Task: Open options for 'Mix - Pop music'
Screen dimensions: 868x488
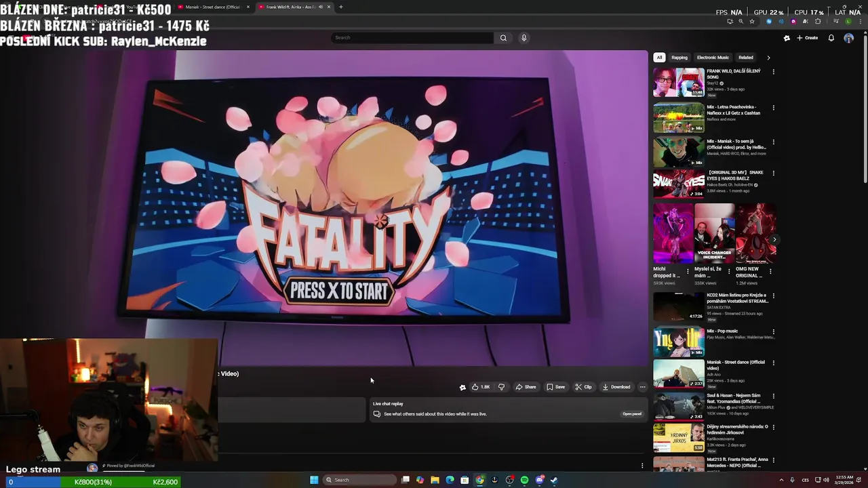Action: pos(773,331)
